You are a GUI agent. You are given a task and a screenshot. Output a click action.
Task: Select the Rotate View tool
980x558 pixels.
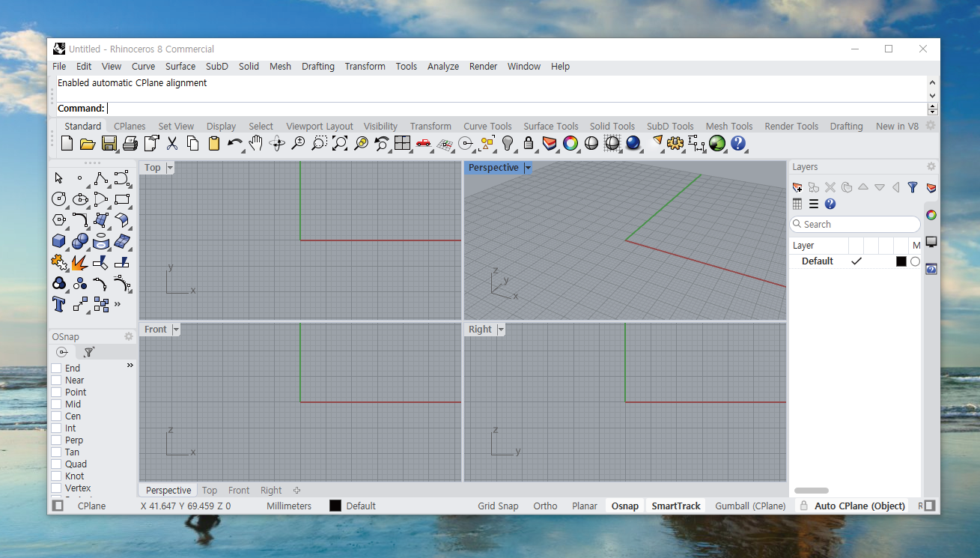click(x=277, y=144)
